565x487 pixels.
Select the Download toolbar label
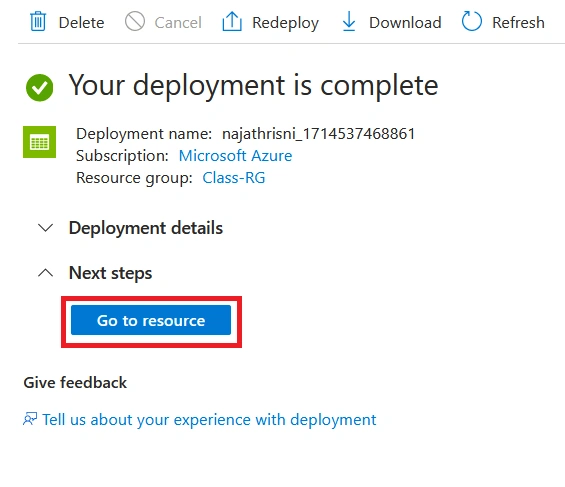click(405, 22)
